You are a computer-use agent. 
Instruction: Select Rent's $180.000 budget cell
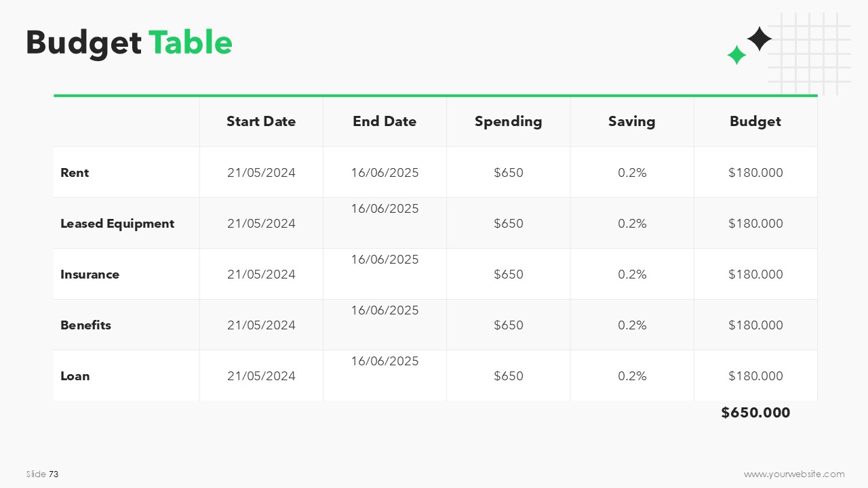click(755, 173)
